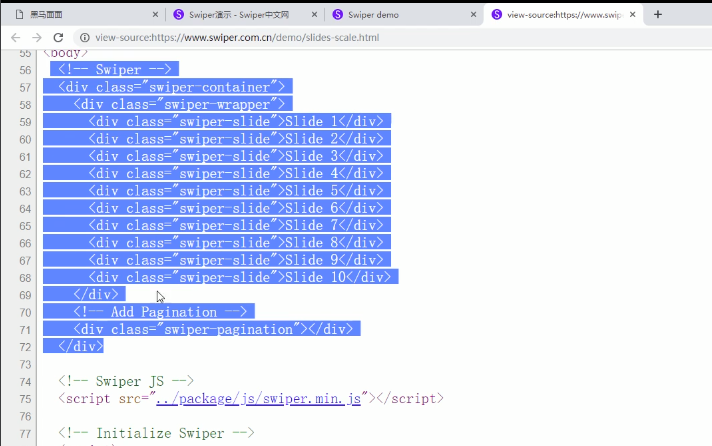Click the Swiper favicon on the Swiper演示 tab
This screenshot has height=446, width=712.
point(178,15)
